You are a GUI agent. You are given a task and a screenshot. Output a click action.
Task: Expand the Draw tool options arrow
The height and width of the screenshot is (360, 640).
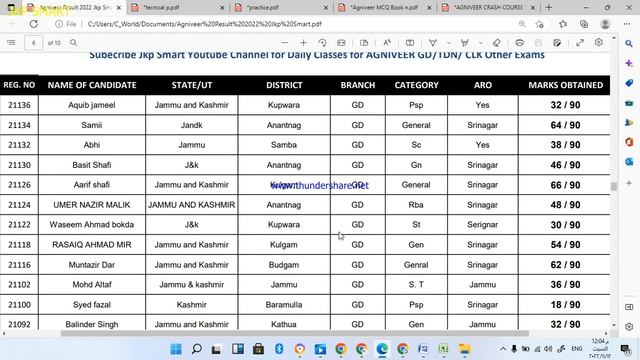tap(449, 42)
